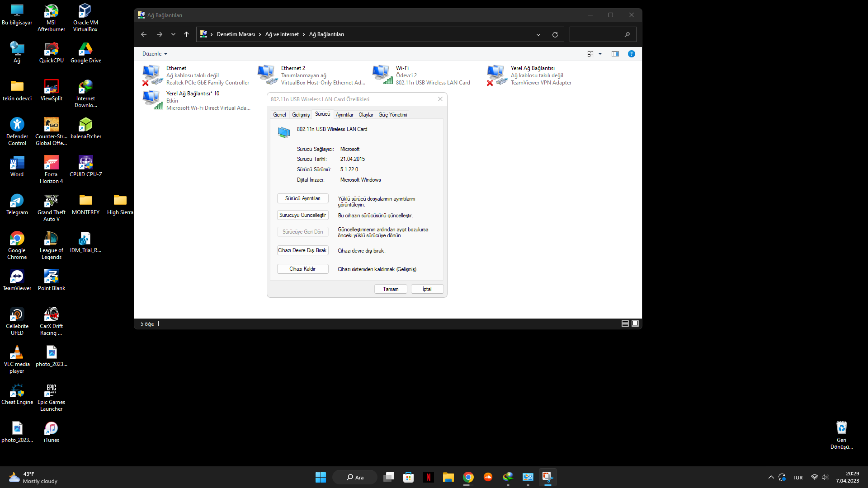Click the search box in Ağ Bağlantıları window
Image resolution: width=868 pixels, height=488 pixels.
pyautogui.click(x=597, y=34)
